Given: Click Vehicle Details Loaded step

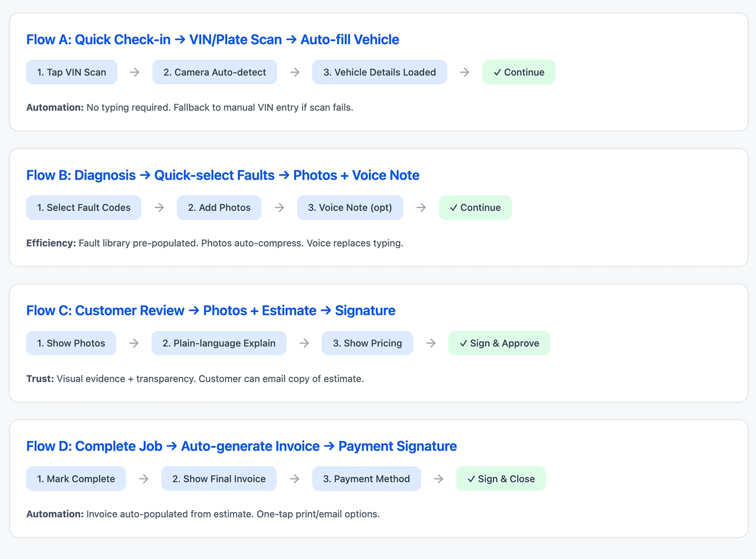Looking at the screenshot, I should [x=379, y=72].
